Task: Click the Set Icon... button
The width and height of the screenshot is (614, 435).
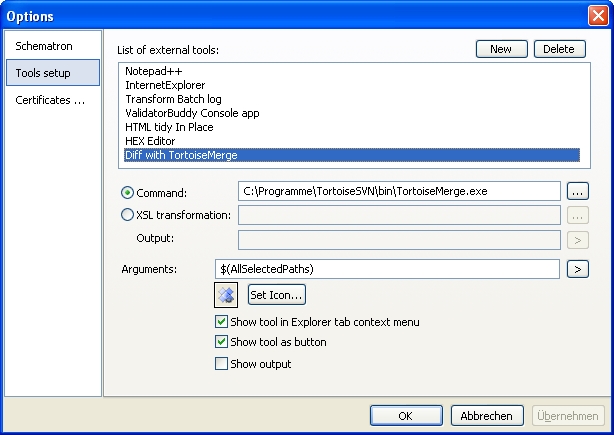Action: coord(276,295)
